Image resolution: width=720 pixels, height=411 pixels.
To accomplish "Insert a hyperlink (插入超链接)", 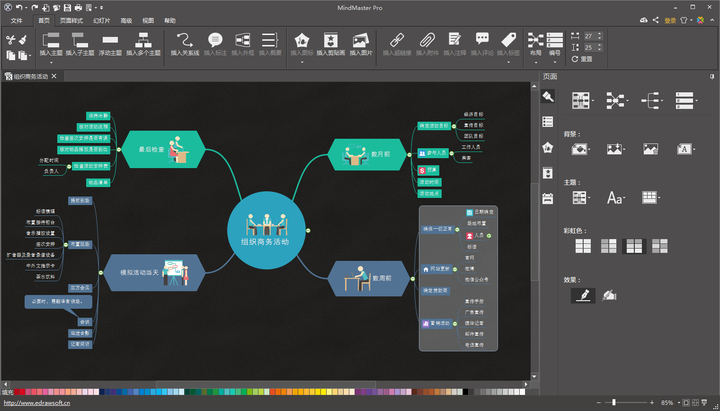I will 397,45.
